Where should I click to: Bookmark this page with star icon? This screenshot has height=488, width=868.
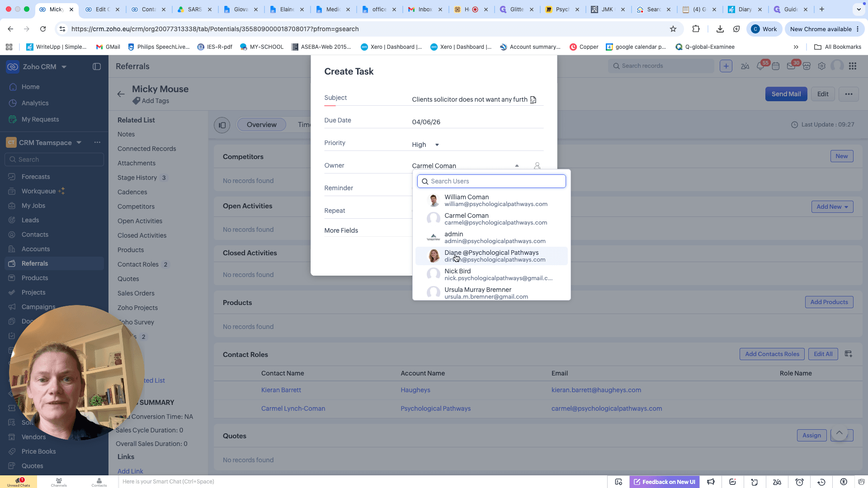[673, 29]
